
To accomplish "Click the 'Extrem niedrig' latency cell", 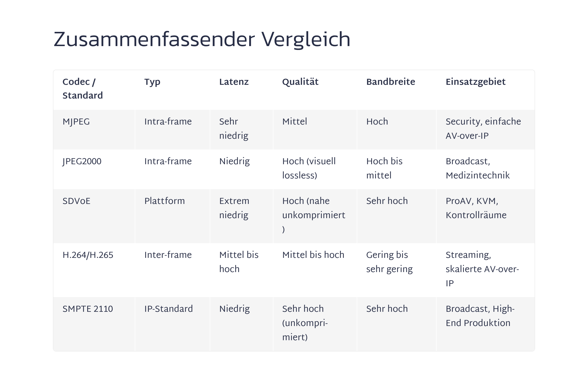I will 234,208.
